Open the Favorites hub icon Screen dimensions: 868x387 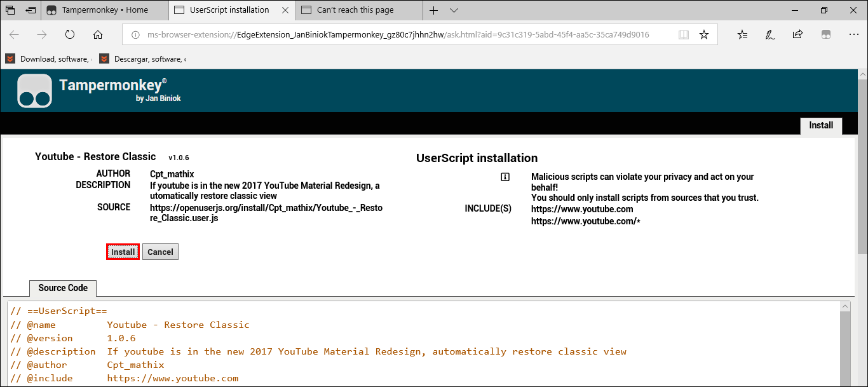tap(743, 35)
